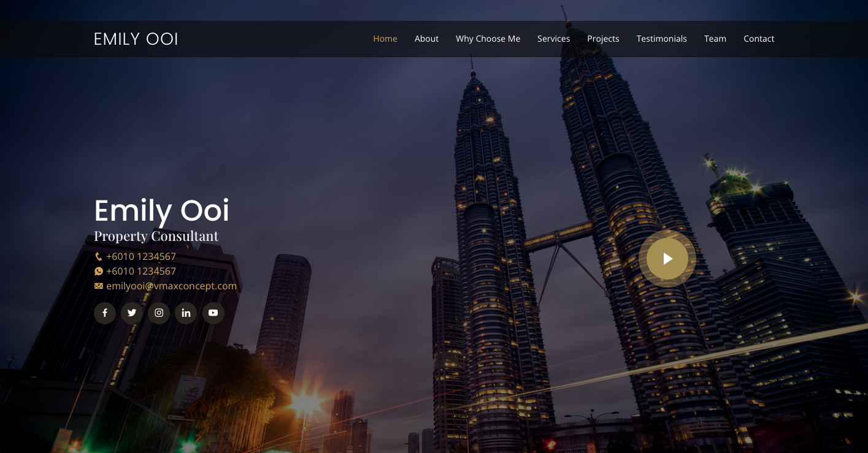Select Team in the navigation bar

715,39
